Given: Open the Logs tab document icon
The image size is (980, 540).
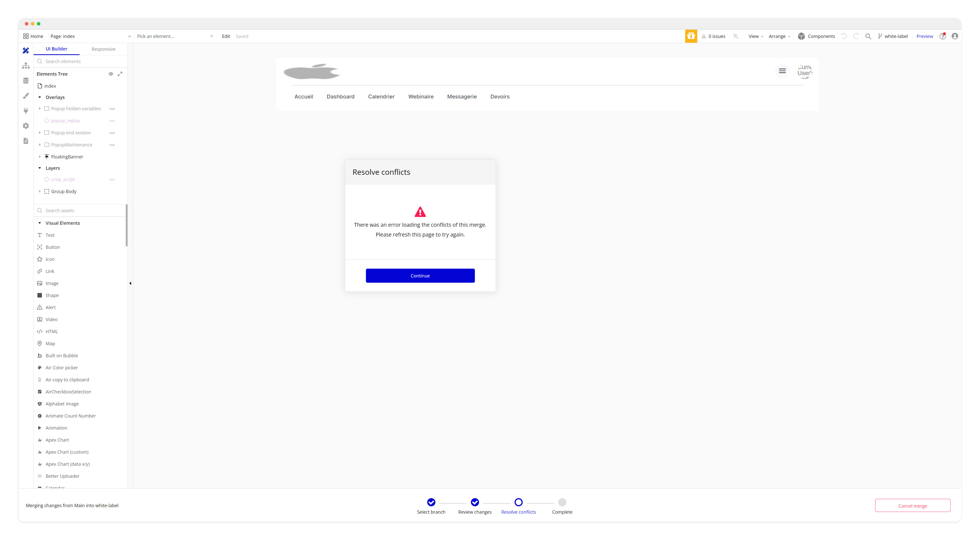Looking at the screenshot, I should point(26,141).
